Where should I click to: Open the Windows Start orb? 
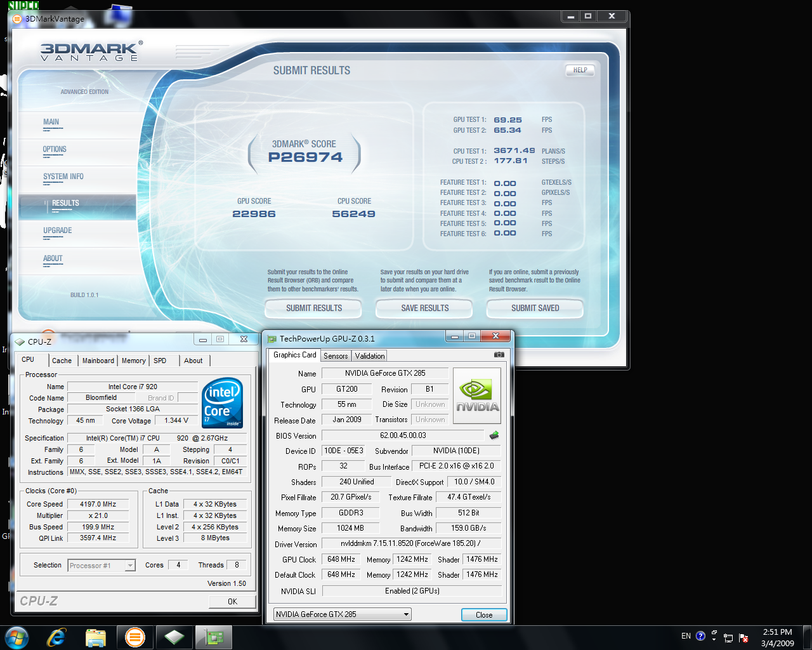point(16,637)
